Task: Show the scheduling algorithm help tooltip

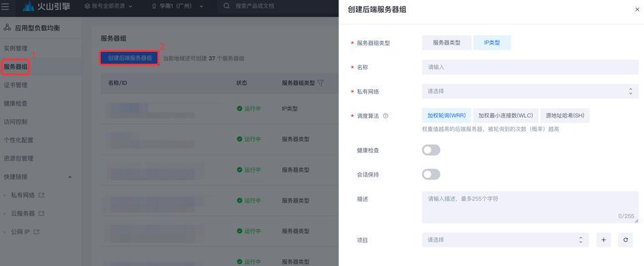Action: point(385,116)
